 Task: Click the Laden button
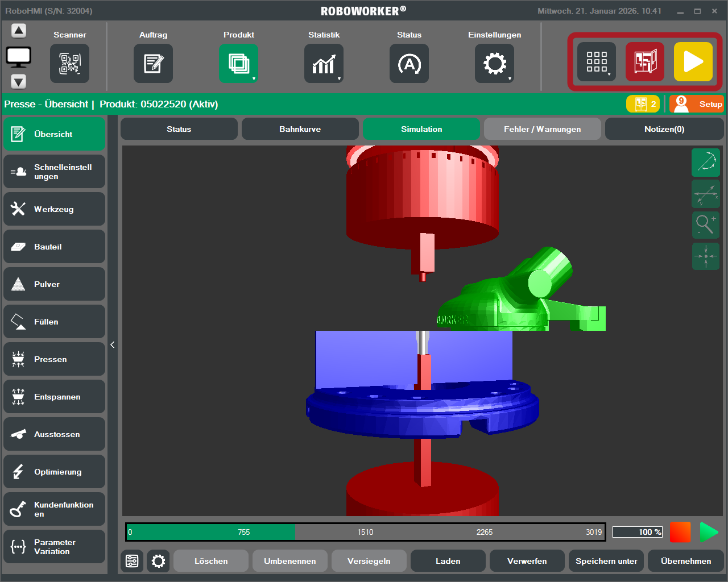pyautogui.click(x=448, y=561)
